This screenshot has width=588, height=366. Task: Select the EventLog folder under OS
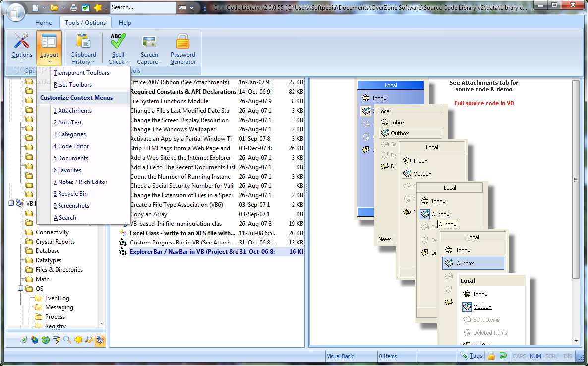pos(57,298)
